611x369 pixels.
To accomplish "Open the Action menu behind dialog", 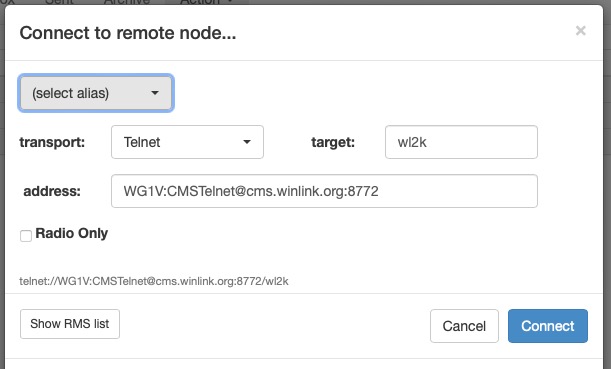I will pos(207,2).
